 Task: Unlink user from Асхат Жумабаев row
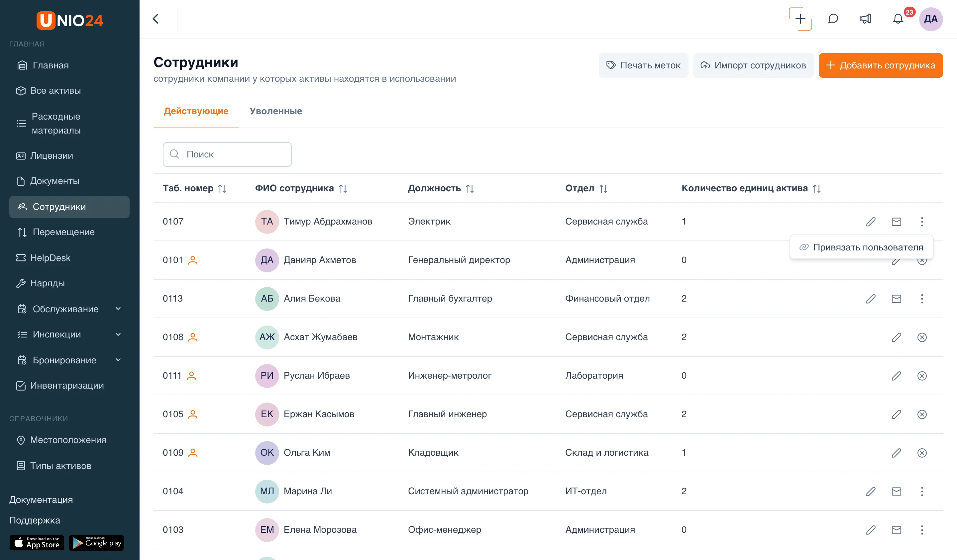[x=922, y=337]
